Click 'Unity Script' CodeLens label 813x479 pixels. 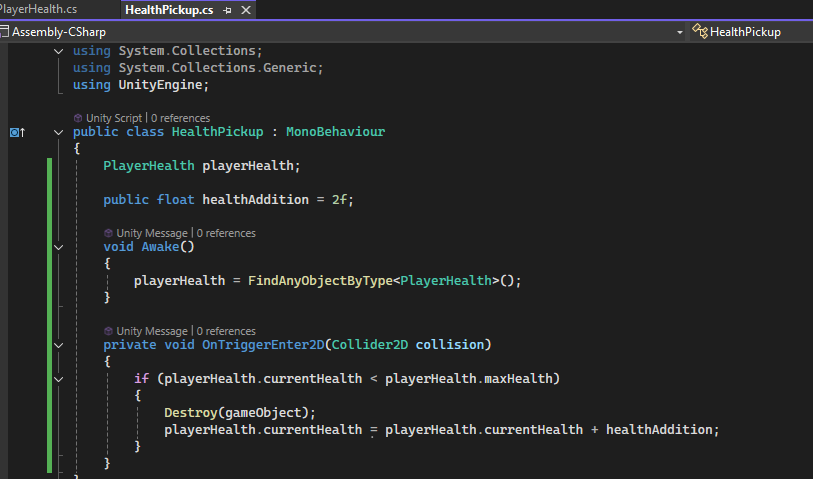tap(114, 118)
